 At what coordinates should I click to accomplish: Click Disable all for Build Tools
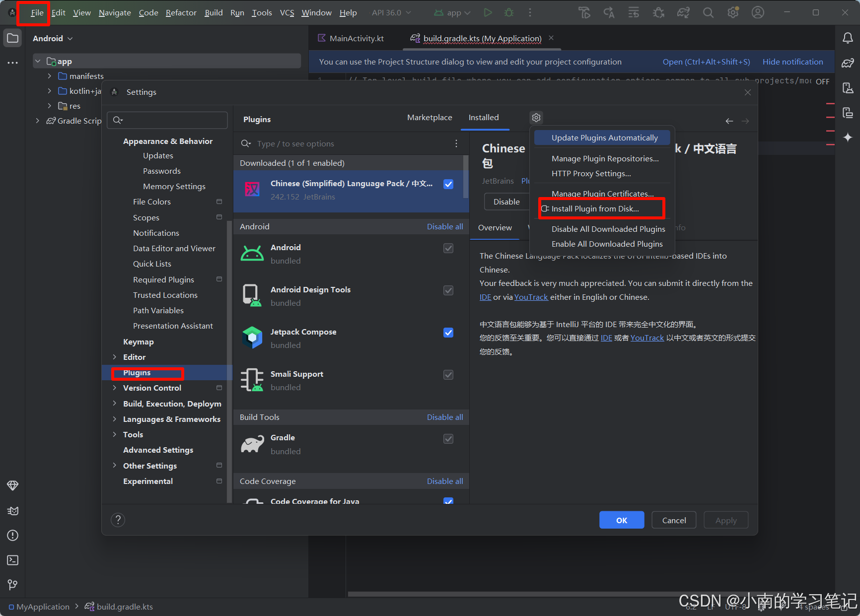[x=445, y=417]
